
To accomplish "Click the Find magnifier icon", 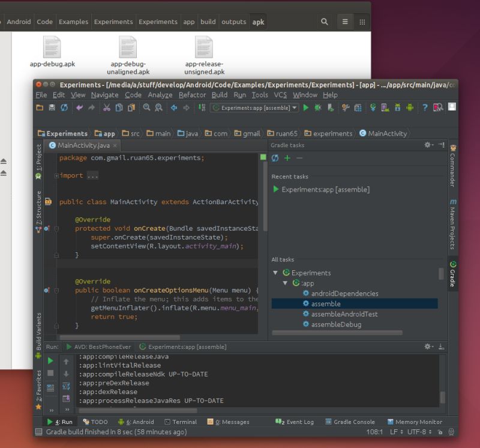I will [146, 107].
